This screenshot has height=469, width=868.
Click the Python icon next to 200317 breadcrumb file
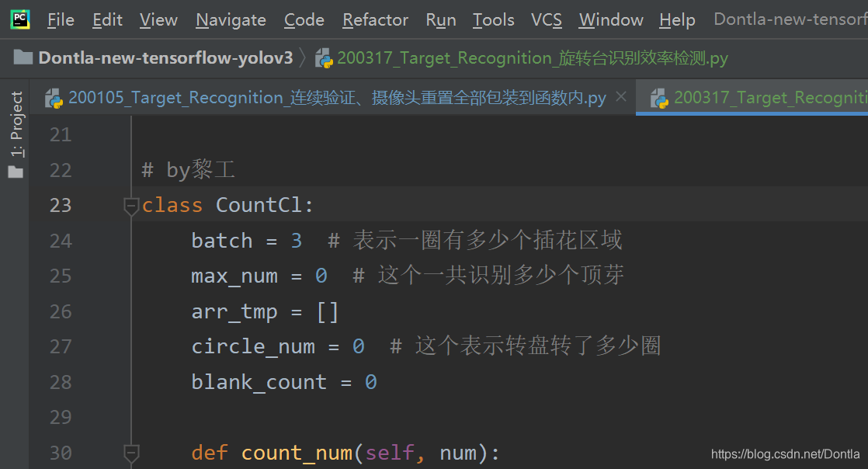(x=324, y=57)
